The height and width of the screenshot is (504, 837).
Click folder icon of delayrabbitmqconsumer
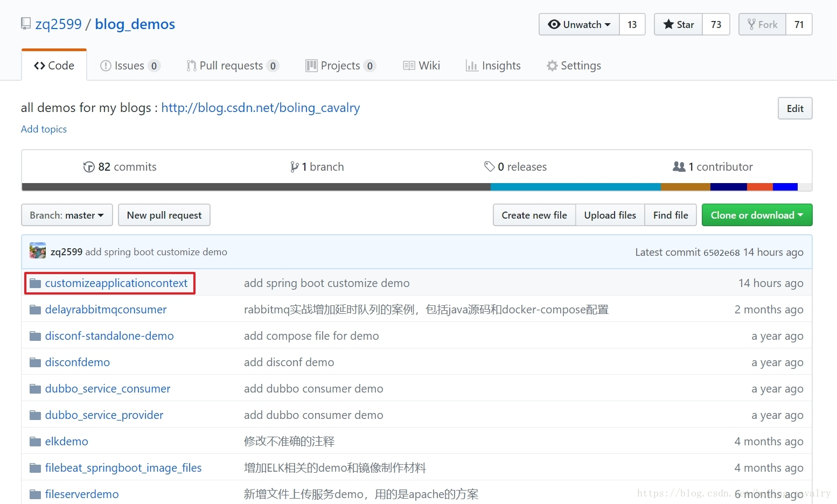[x=36, y=310]
